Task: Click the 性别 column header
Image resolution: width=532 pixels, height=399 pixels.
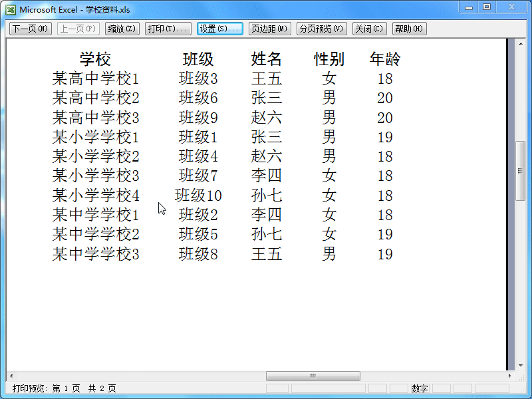Action: (x=329, y=59)
